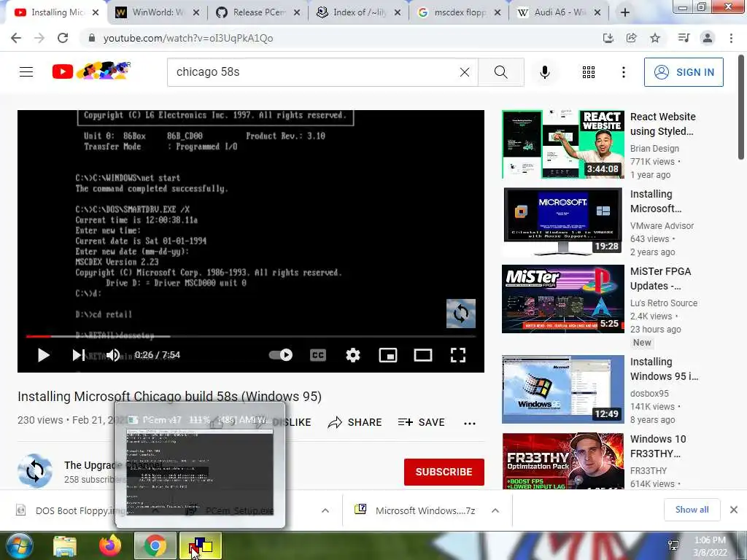Viewport: 747px width, 560px height.
Task: Click PCem taskbar icon
Action: tap(200, 545)
